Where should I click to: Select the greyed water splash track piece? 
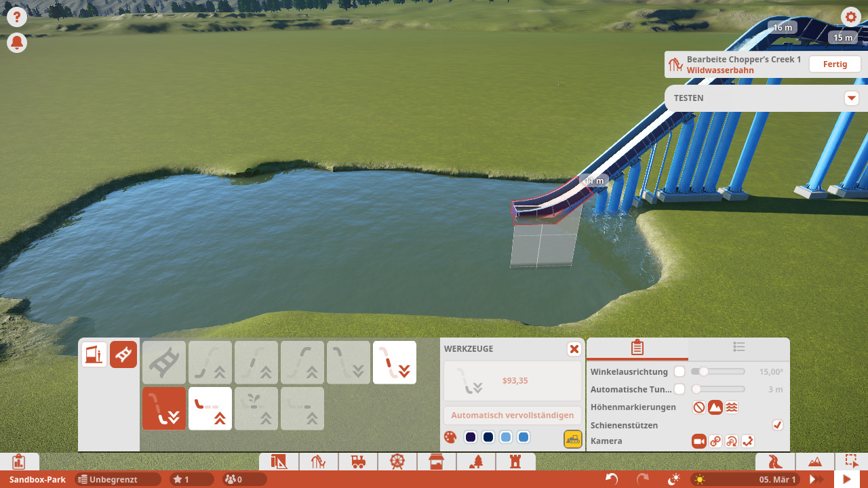pos(256,409)
